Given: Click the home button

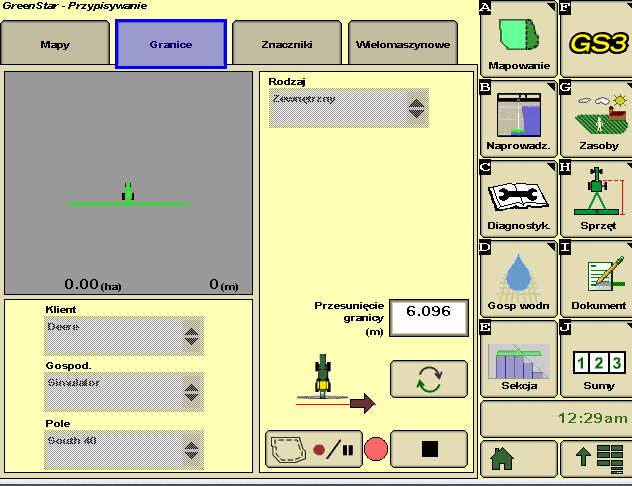Looking at the screenshot, I should [x=518, y=459].
